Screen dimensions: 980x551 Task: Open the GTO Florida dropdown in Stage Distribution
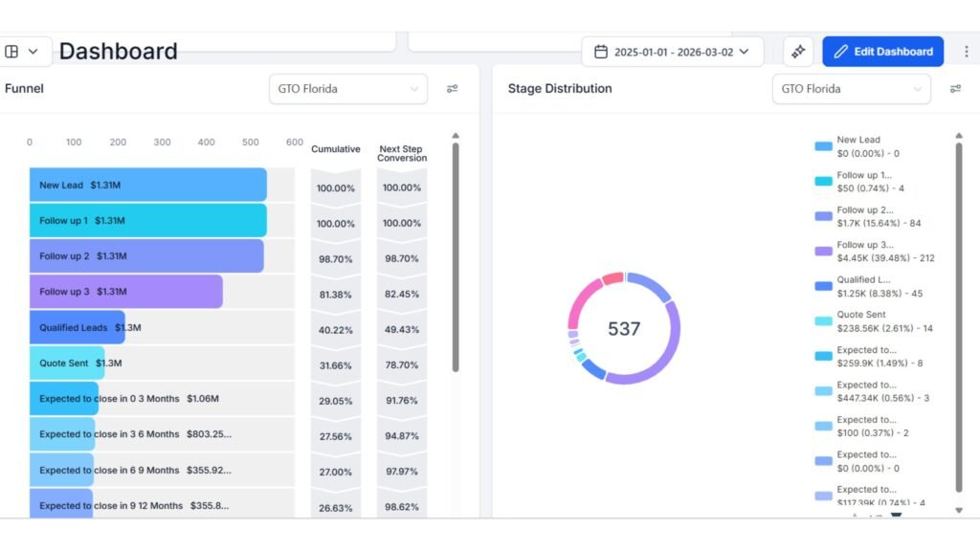pyautogui.click(x=850, y=88)
